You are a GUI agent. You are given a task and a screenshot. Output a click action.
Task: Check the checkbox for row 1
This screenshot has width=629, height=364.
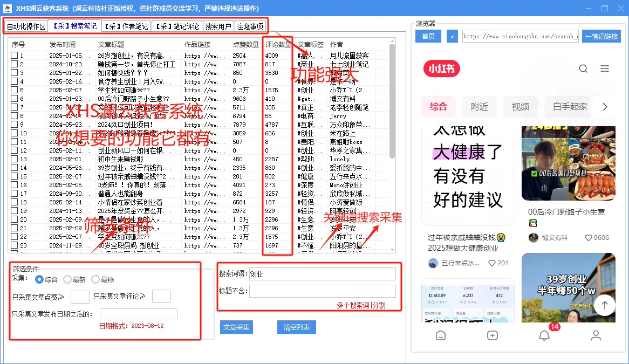(x=15, y=56)
